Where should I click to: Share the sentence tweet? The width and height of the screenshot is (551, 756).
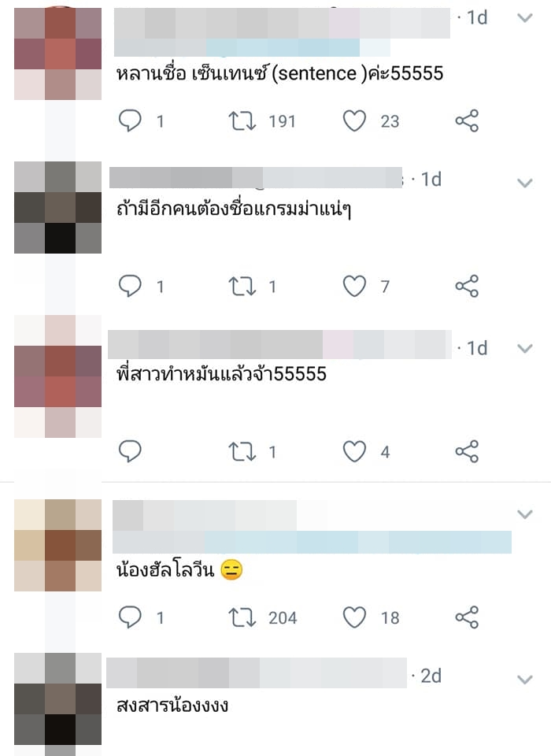(x=467, y=120)
